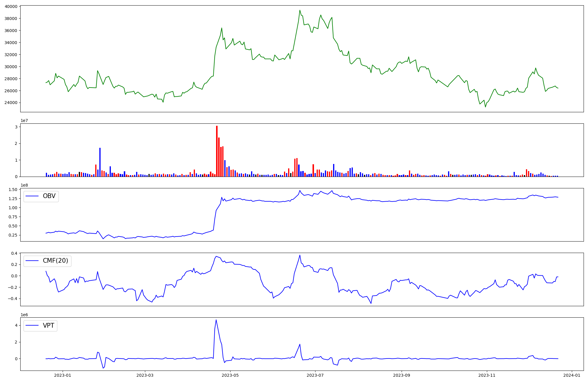Screen dimensions: 588x382
Task: Click the 2023-01 x-axis date label
Action: click(63, 375)
